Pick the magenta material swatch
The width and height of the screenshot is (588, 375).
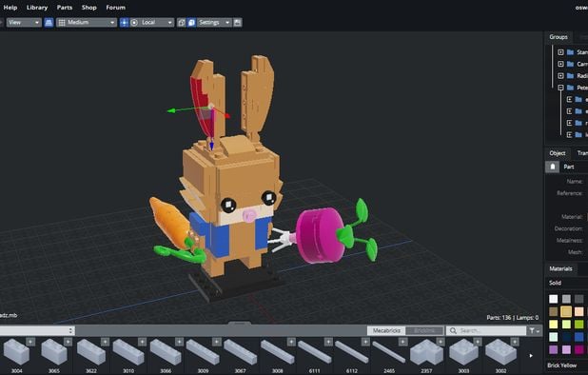coord(579,349)
